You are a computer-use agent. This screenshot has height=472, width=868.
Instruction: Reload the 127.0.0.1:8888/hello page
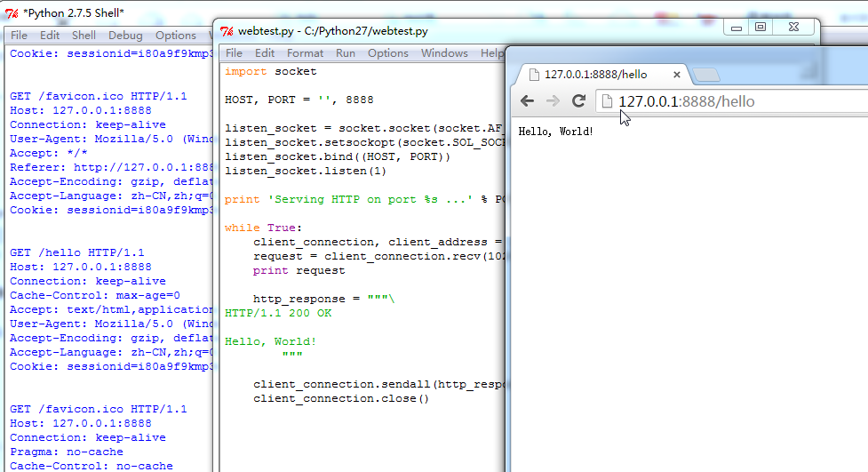(578, 100)
